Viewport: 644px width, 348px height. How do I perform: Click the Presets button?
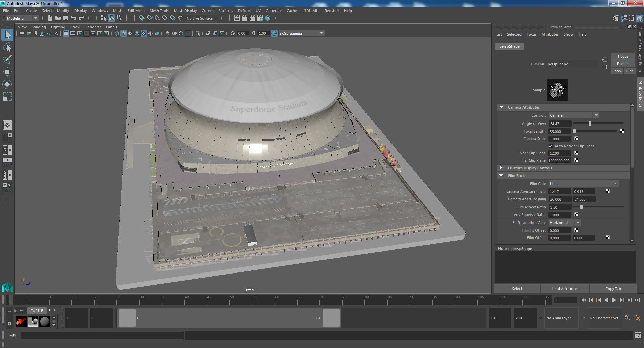(623, 64)
